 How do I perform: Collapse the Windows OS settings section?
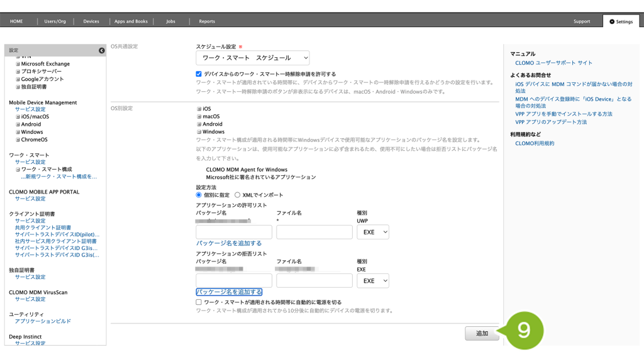click(x=199, y=132)
